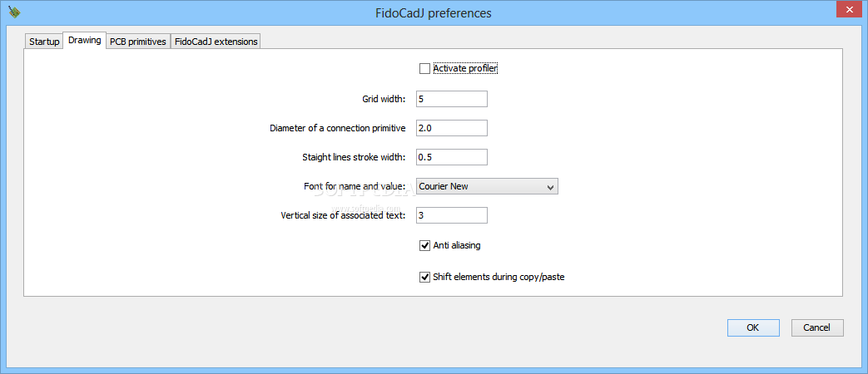Click the FidoCadJ preferences title bar text
This screenshot has height=374, width=868.
tap(434, 12)
